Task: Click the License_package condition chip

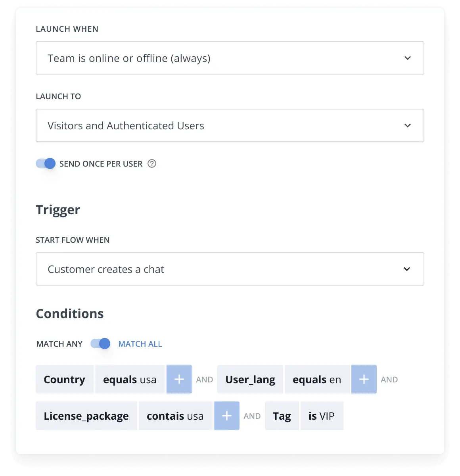Action: pos(86,416)
